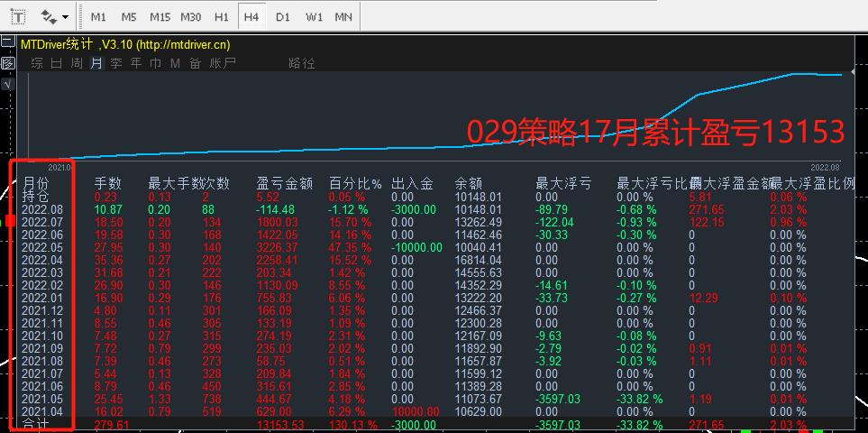Viewport: 868px width, 433px height.
Task: Switch chart to H1 timeframe
Action: pos(222,17)
